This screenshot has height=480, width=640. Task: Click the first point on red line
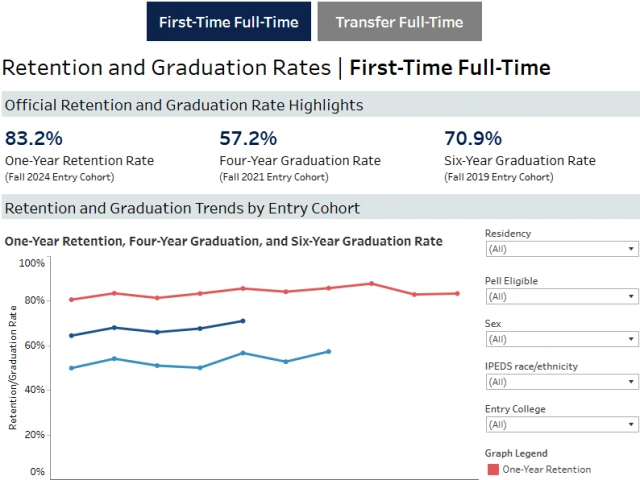pyautogui.click(x=71, y=299)
